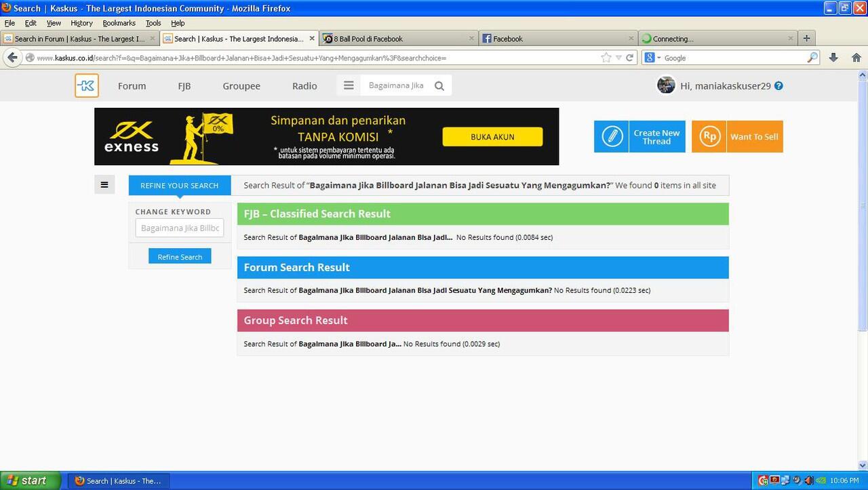Close the active Search Kaskus tab
868x490 pixels.
coord(312,39)
